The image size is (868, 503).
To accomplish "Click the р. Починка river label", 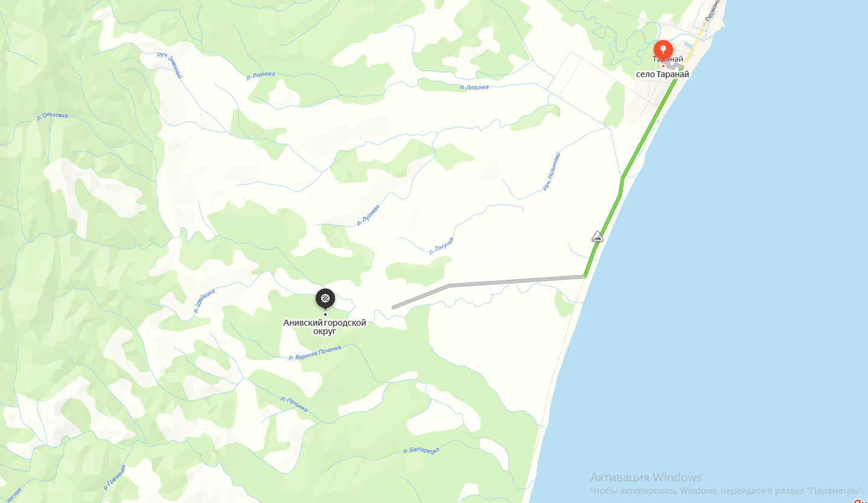I will [295, 405].
